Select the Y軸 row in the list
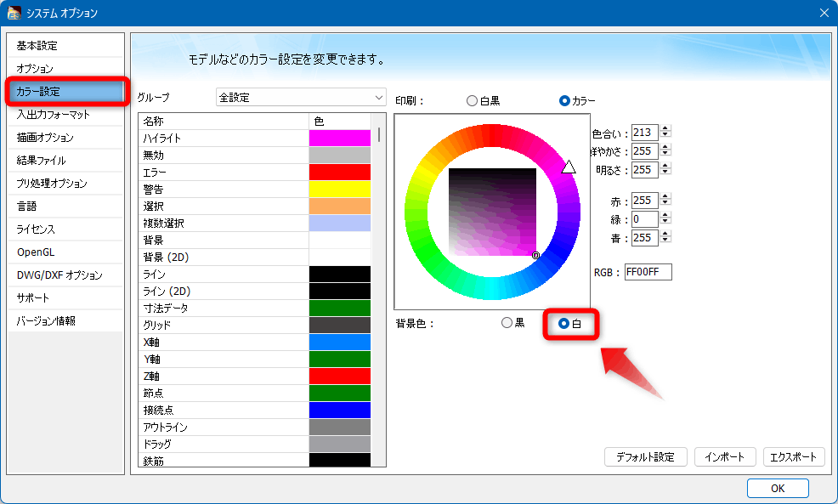838x504 pixels. [254, 360]
